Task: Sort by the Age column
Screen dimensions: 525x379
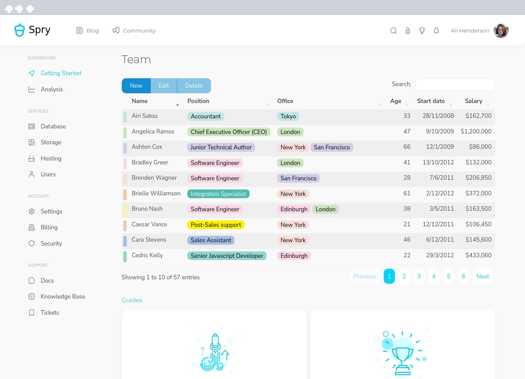Action: click(399, 101)
